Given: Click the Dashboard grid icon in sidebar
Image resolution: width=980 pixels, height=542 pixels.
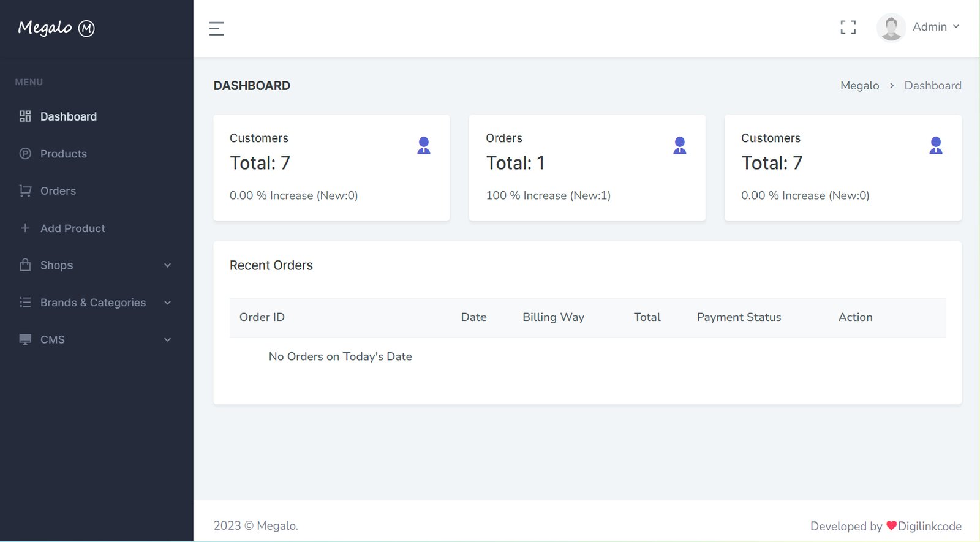Looking at the screenshot, I should [x=25, y=116].
